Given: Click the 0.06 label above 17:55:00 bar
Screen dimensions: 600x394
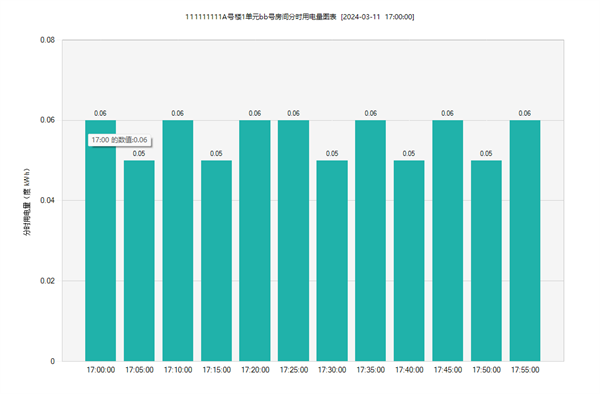Looking at the screenshot, I should [525, 113].
